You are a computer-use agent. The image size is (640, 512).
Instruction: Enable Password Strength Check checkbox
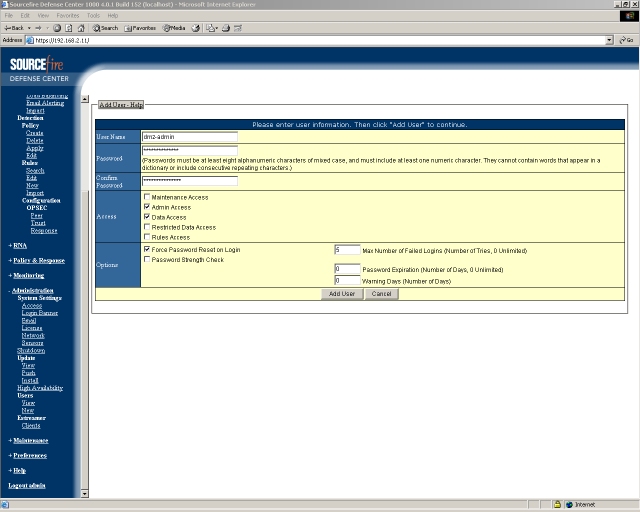147,259
